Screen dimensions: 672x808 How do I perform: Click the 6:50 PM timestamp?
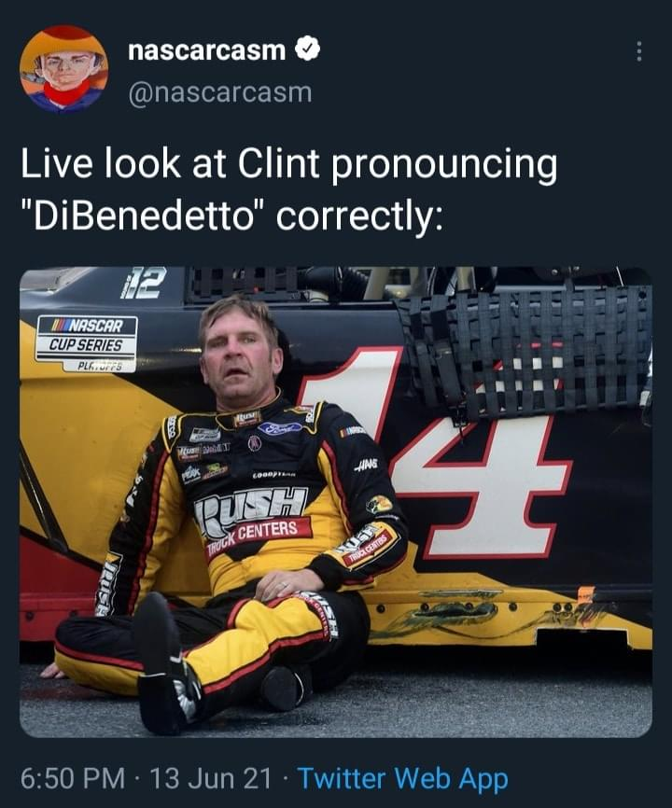coord(73,778)
